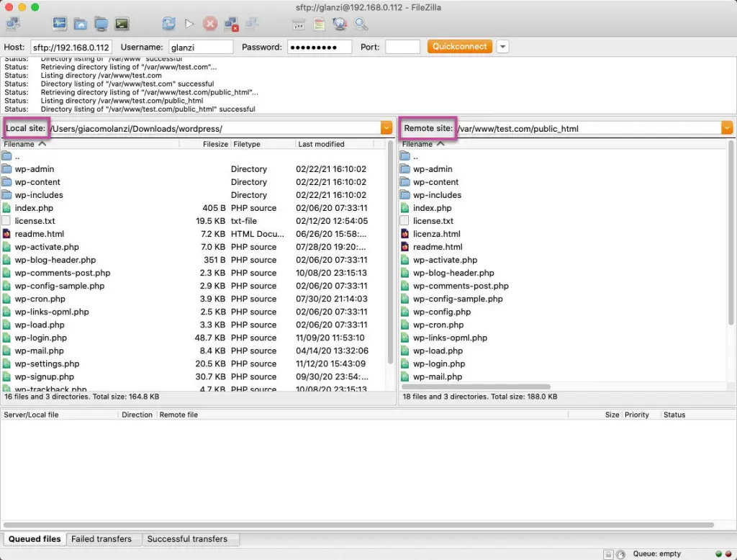
Task: Click the Quickconnect button
Action: click(x=460, y=47)
